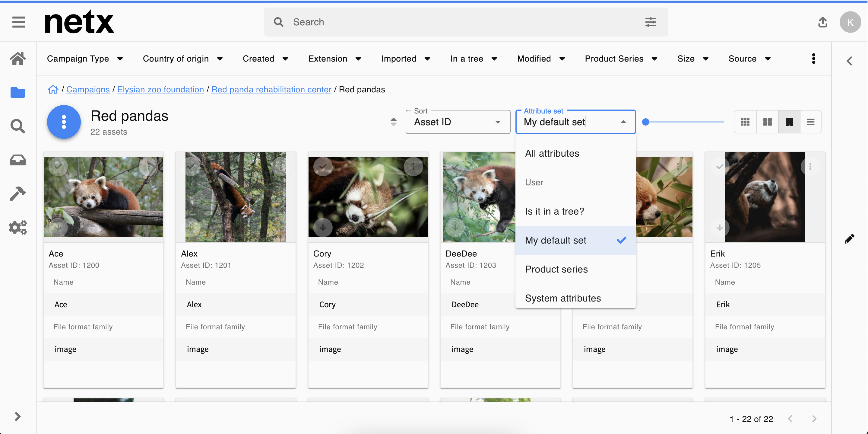This screenshot has width=868, height=434.
Task: Expand the Product Series filter
Action: 621,59
